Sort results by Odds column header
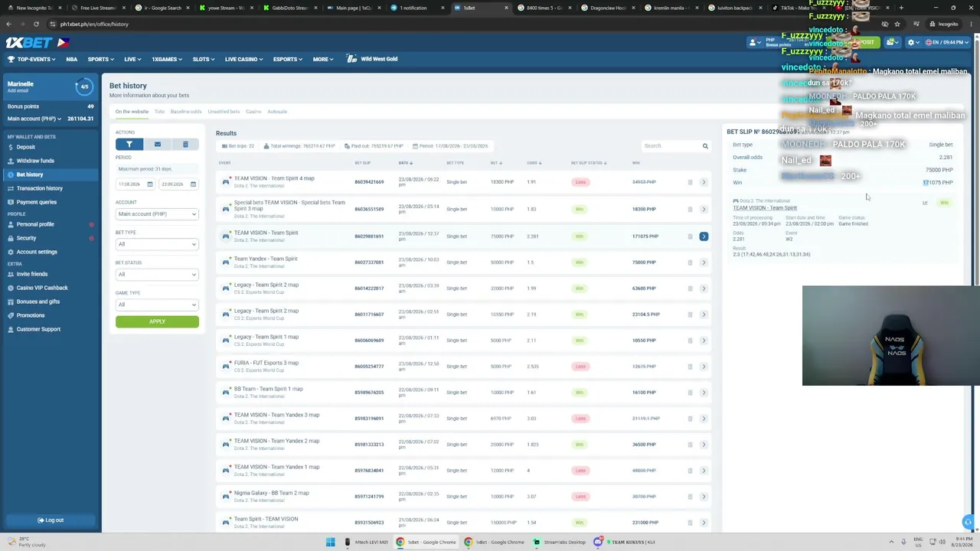The height and width of the screenshot is (551, 980). 534,163
